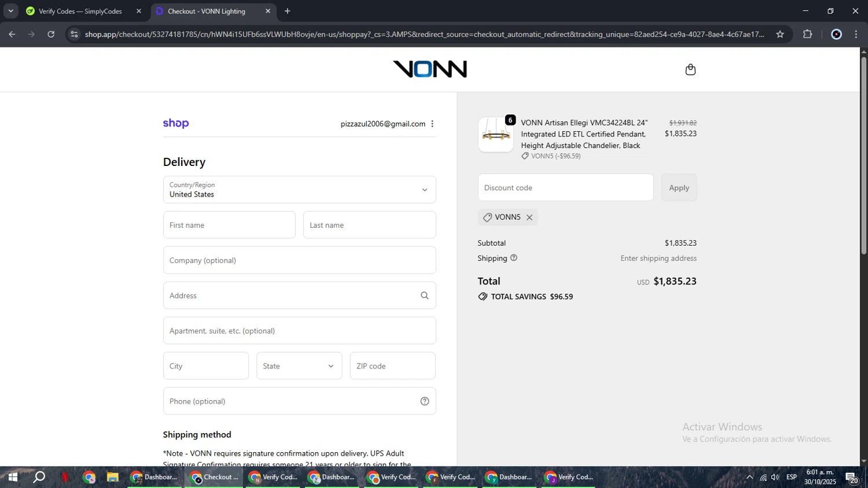Open a new browser tab
This screenshot has height=488, width=868.
click(x=288, y=11)
